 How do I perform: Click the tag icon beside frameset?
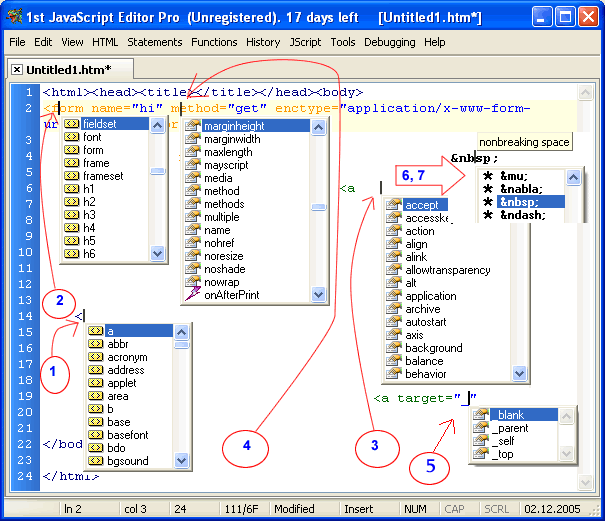[x=71, y=176]
